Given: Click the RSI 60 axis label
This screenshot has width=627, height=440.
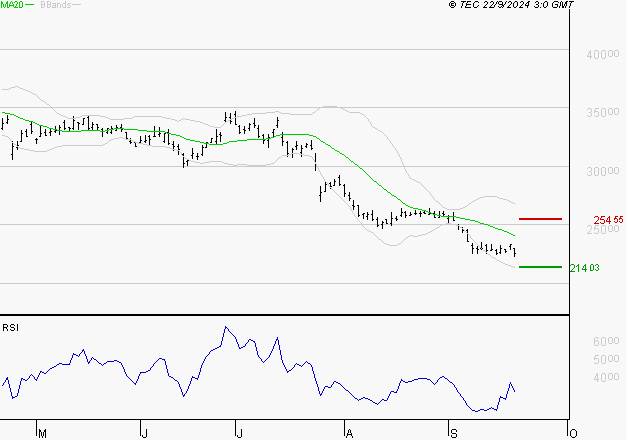Looking at the screenshot, I should 606,341.
